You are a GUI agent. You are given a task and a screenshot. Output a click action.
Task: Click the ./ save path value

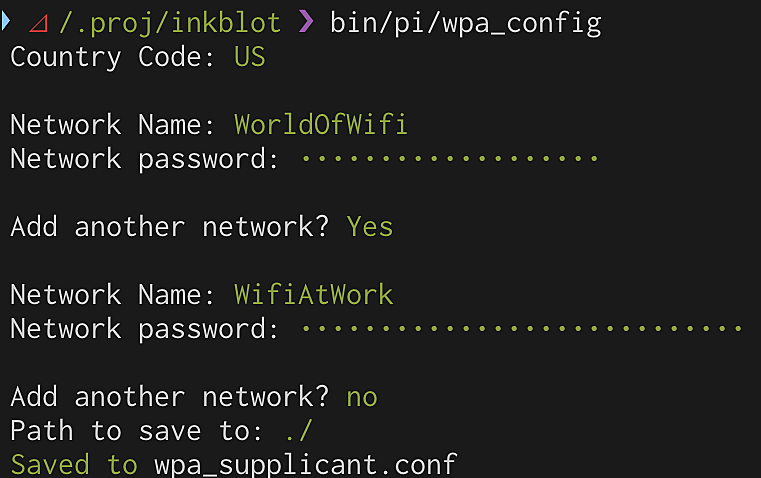pyautogui.click(x=298, y=430)
